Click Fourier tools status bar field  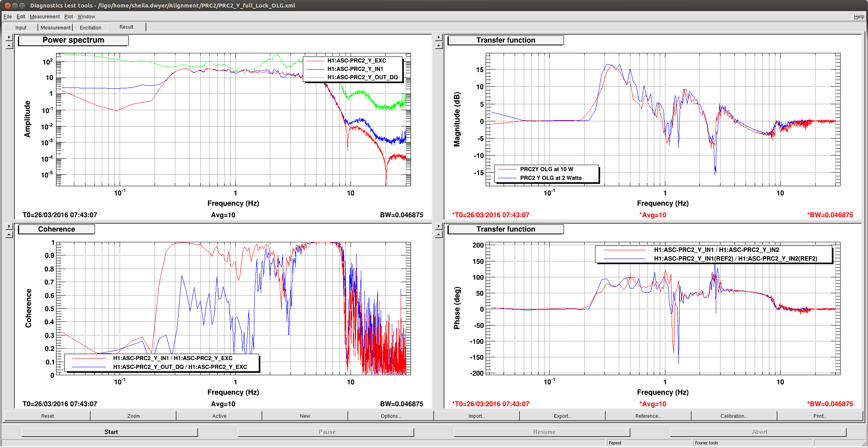[753, 443]
